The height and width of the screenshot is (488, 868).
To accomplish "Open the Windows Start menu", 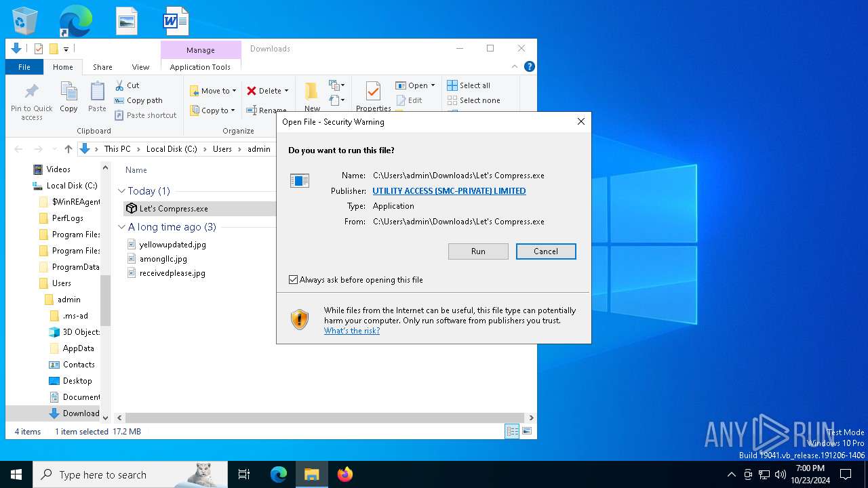I will (x=16, y=474).
